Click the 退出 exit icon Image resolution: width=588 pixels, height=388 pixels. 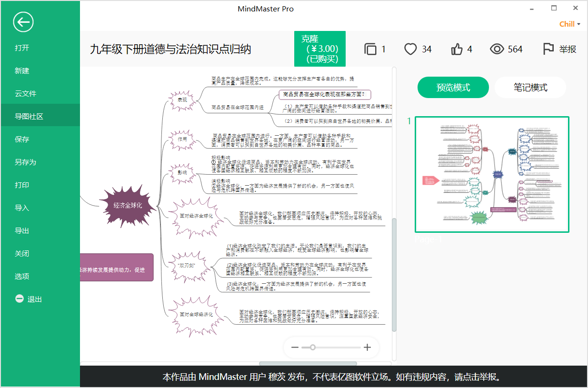point(20,299)
